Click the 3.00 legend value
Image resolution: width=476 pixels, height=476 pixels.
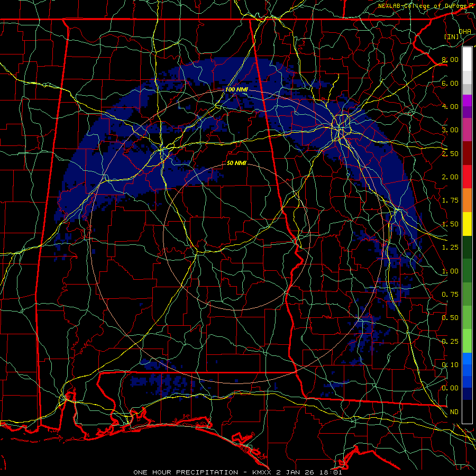[x=450, y=130]
